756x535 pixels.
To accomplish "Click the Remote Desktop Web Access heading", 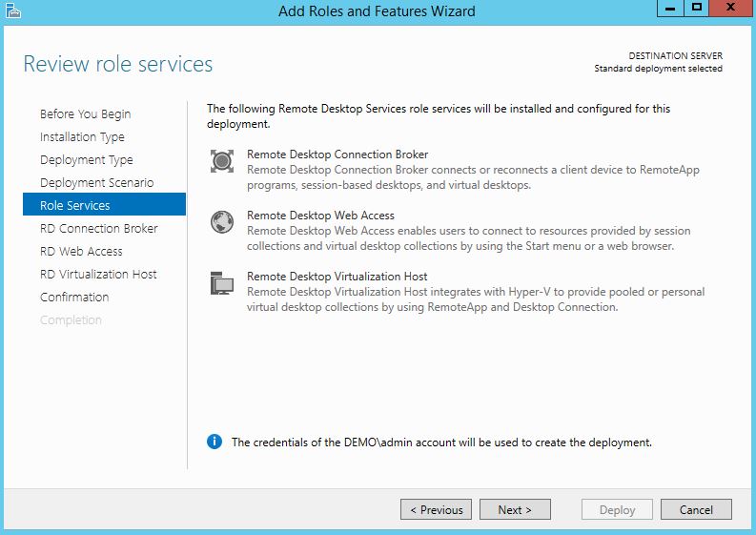I will (320, 216).
